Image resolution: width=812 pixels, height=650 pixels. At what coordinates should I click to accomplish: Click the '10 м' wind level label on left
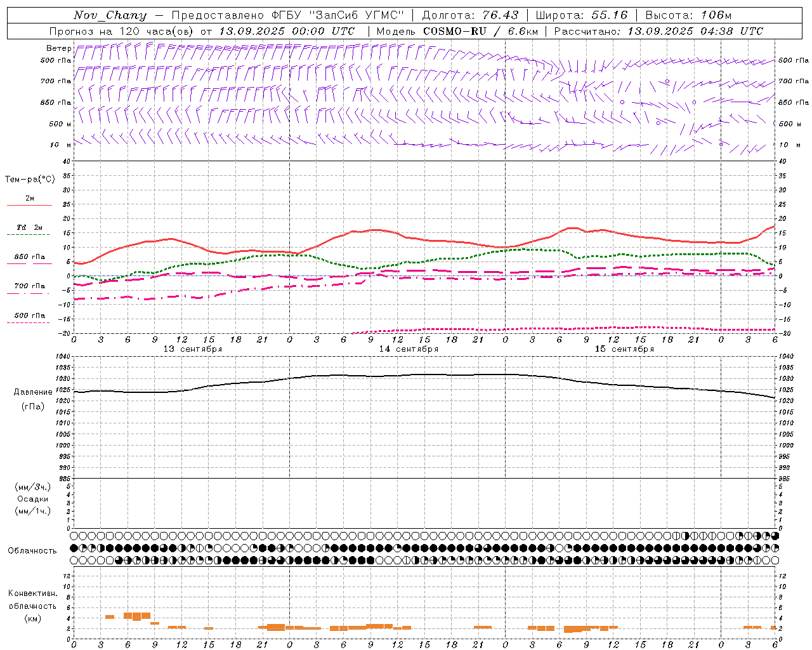point(61,145)
